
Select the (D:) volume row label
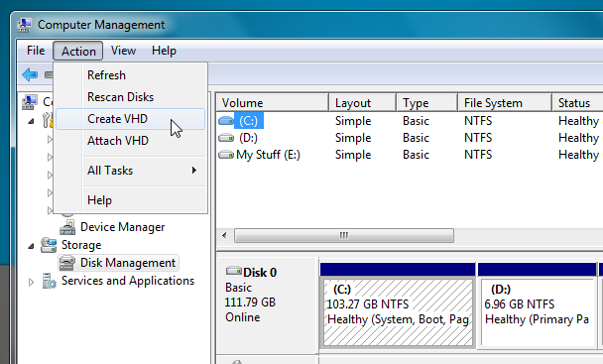tap(248, 138)
